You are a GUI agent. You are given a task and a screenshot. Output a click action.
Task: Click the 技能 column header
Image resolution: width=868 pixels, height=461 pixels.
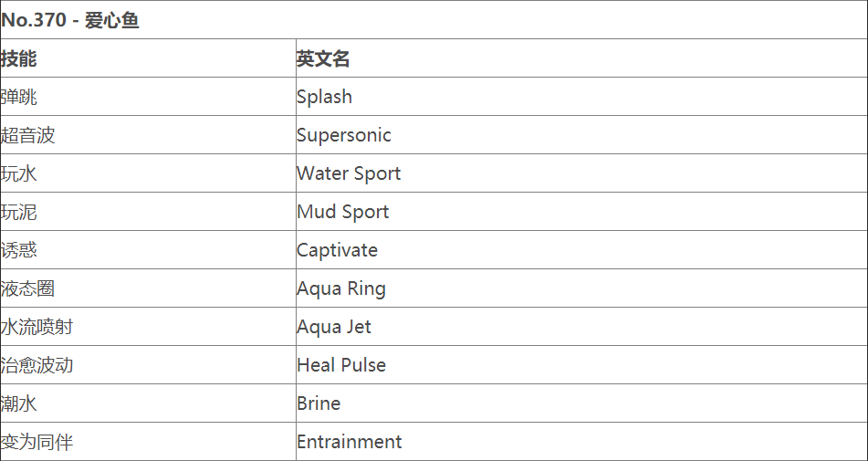[x=19, y=58]
